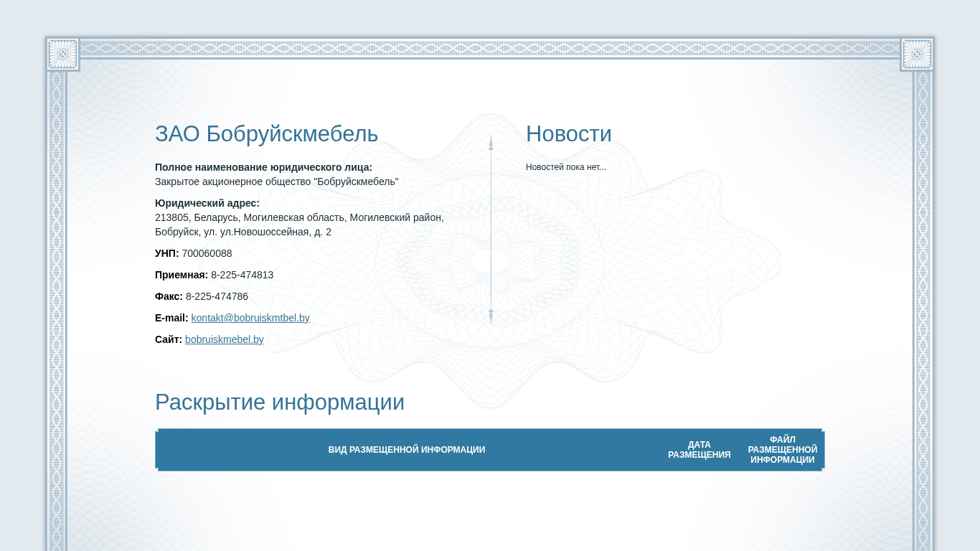Click the E-mail label
980x551 pixels.
point(171,318)
